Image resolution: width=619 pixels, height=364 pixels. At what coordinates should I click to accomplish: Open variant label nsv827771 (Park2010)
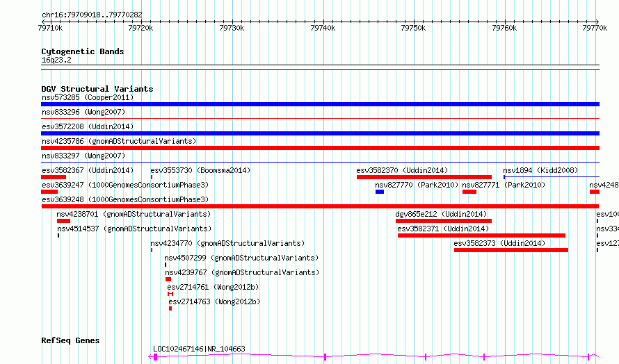[x=504, y=185]
